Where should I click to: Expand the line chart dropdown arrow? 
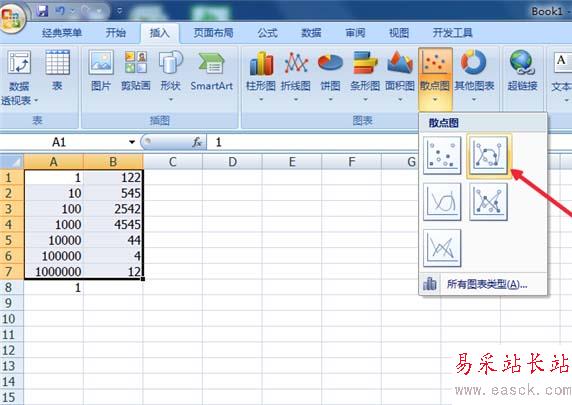click(296, 99)
